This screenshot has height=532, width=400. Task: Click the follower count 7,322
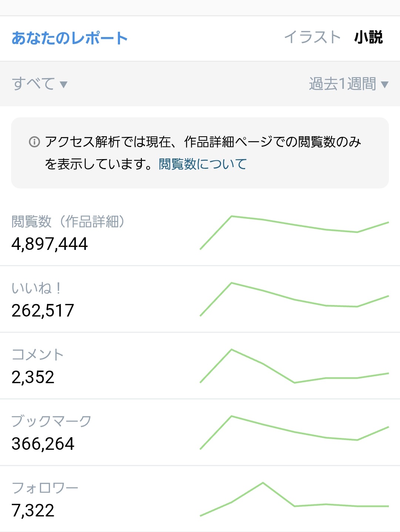tap(33, 511)
